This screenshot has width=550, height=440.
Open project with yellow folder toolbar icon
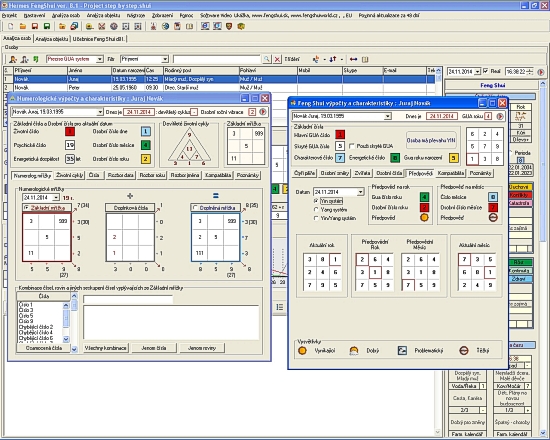[23, 26]
